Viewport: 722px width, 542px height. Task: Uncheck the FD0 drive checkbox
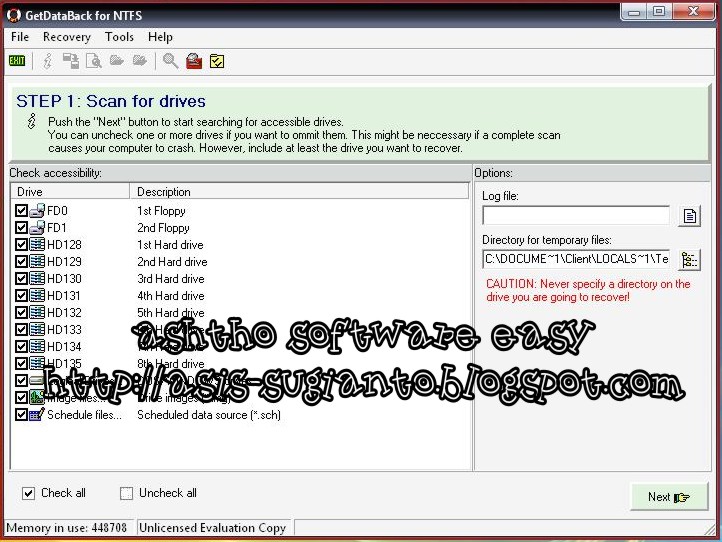pos(21,210)
